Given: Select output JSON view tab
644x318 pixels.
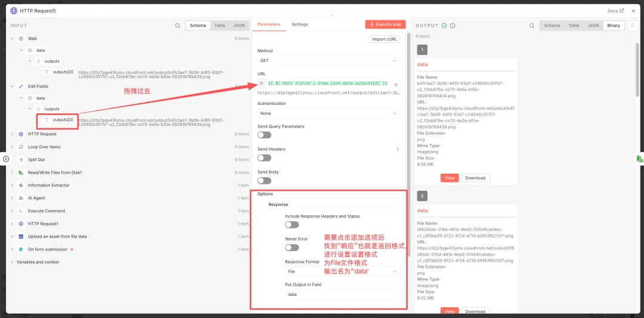Looking at the screenshot, I should pos(593,26).
